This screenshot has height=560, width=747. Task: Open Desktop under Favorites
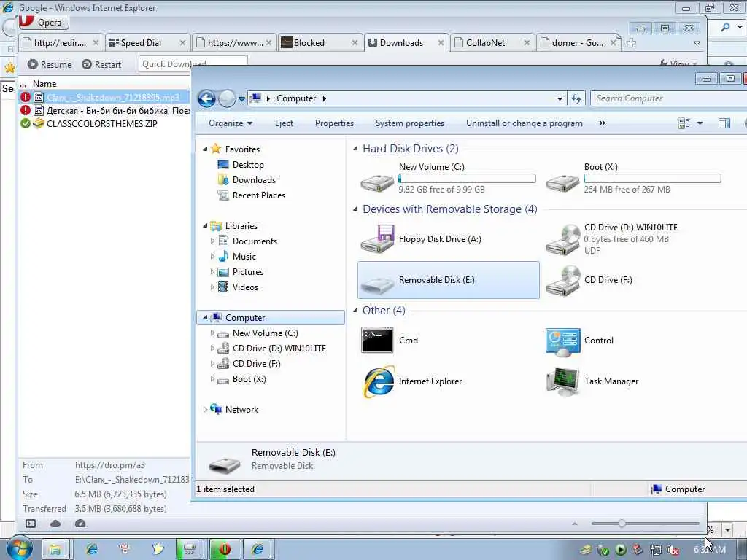248,165
